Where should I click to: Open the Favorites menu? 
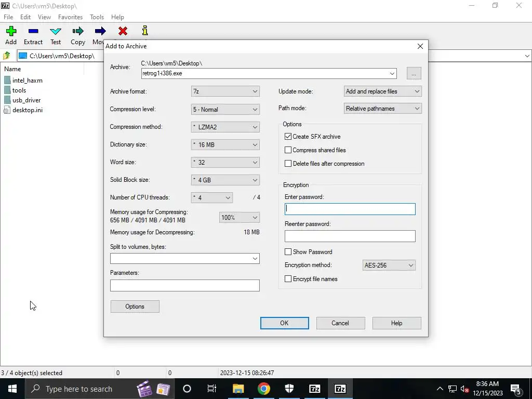coord(70,17)
